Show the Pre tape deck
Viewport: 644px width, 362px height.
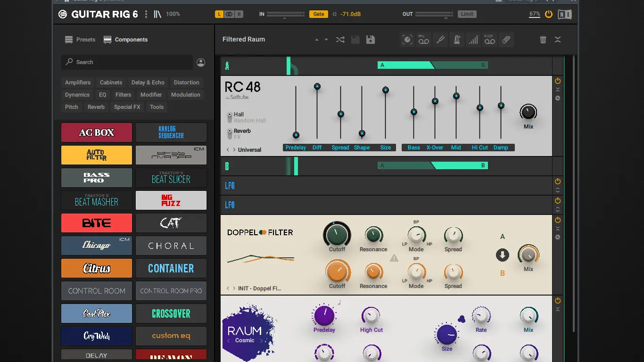(424, 40)
